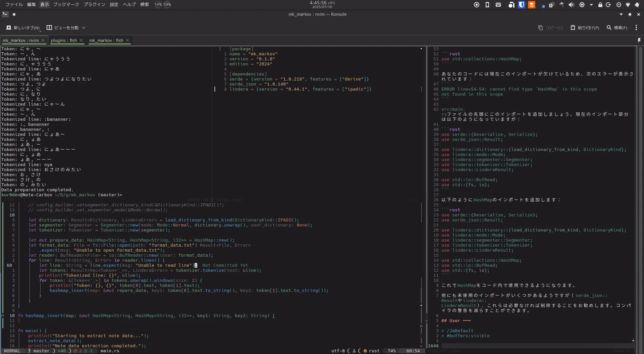This screenshot has height=354, width=644.
Task: Click the blue dot tray indicator
Action: pos(543,6)
